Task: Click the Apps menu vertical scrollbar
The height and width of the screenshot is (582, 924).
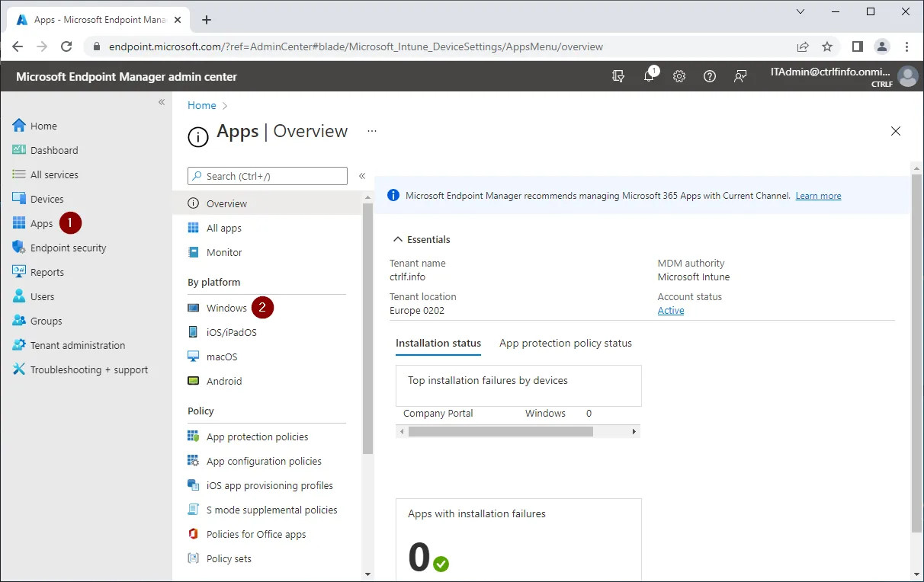Action: (x=368, y=329)
